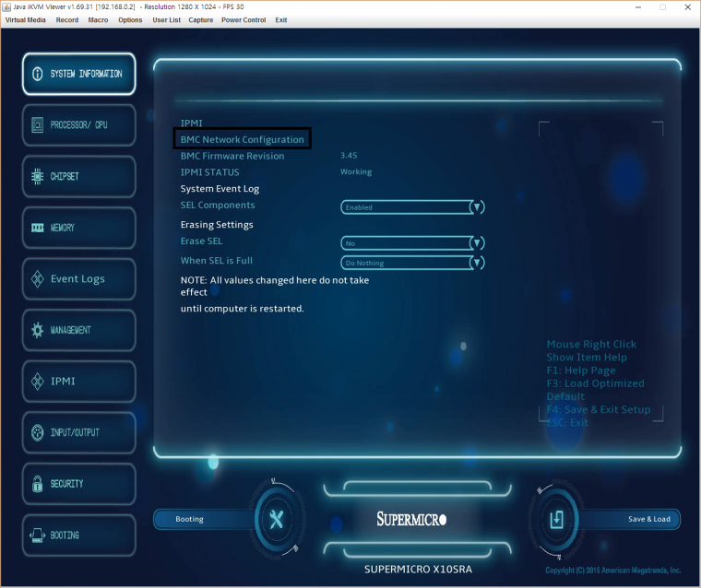
Task: Click the F3: Load Optimized Default hint
Action: tap(595, 390)
